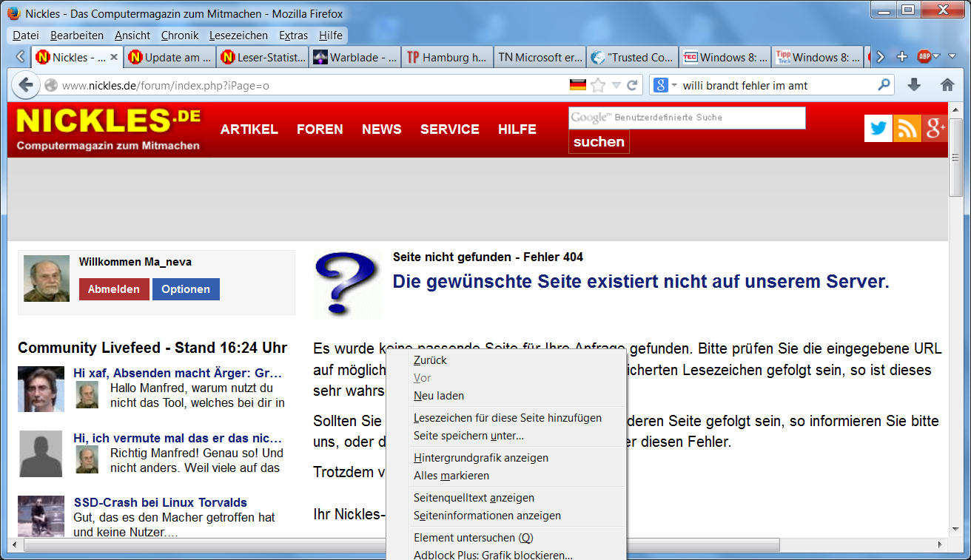Open the Ansicht menu

tap(132, 35)
